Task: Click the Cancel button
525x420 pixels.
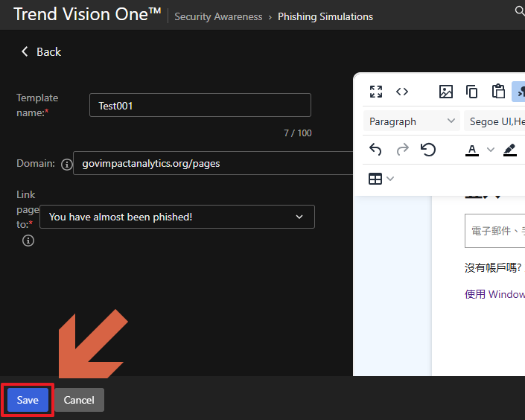Action: coord(79,400)
